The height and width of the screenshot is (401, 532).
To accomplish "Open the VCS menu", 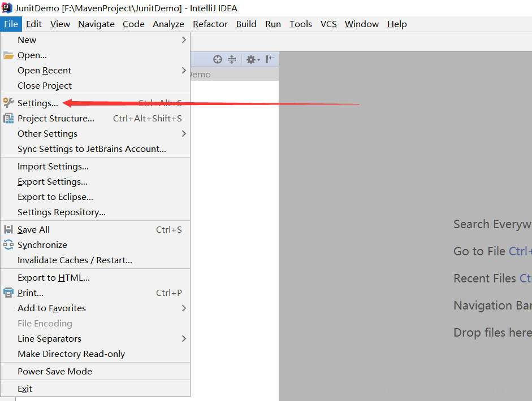I will pos(328,24).
